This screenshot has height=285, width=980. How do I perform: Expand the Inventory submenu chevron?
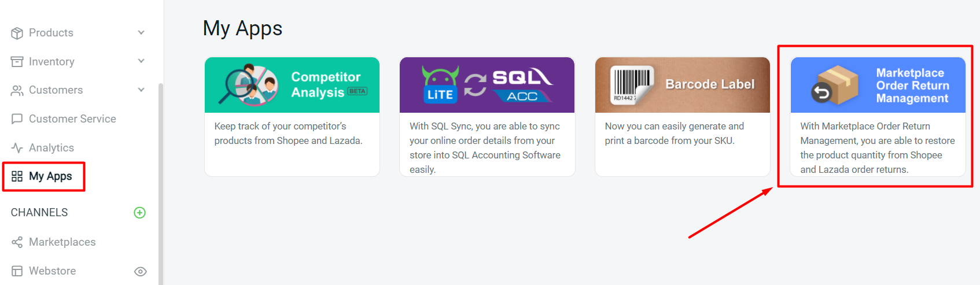141,61
